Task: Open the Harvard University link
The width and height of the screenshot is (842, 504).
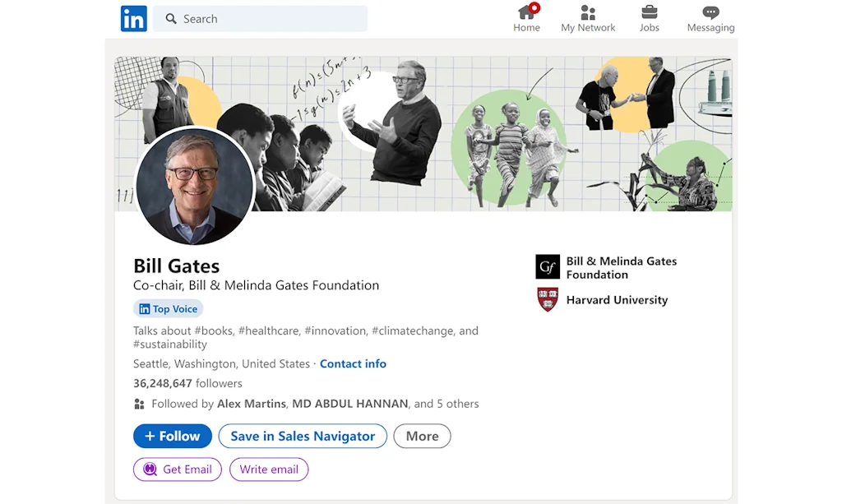Action: 617,300
